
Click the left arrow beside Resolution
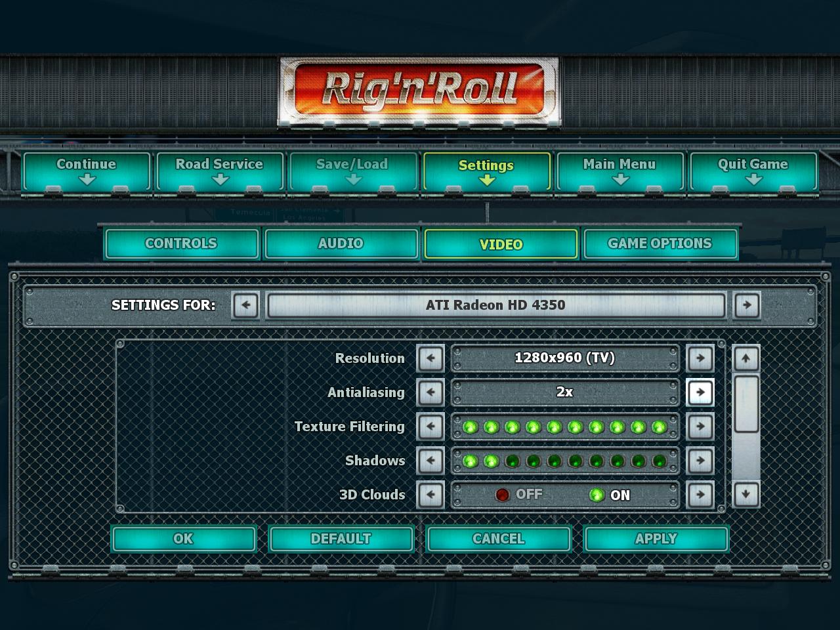click(x=430, y=358)
